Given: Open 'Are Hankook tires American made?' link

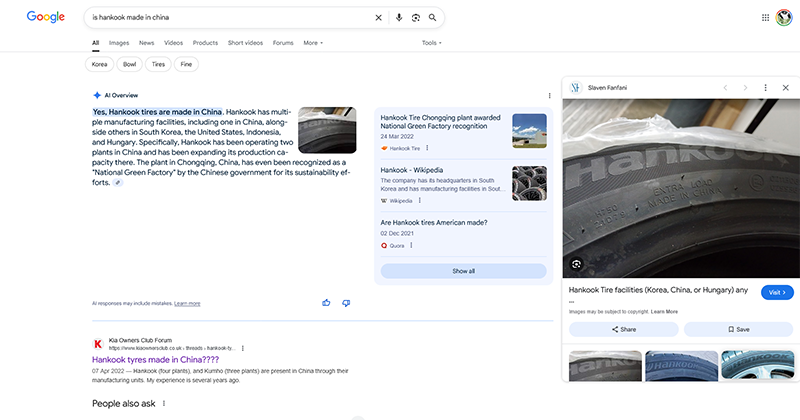Looking at the screenshot, I should tap(434, 223).
